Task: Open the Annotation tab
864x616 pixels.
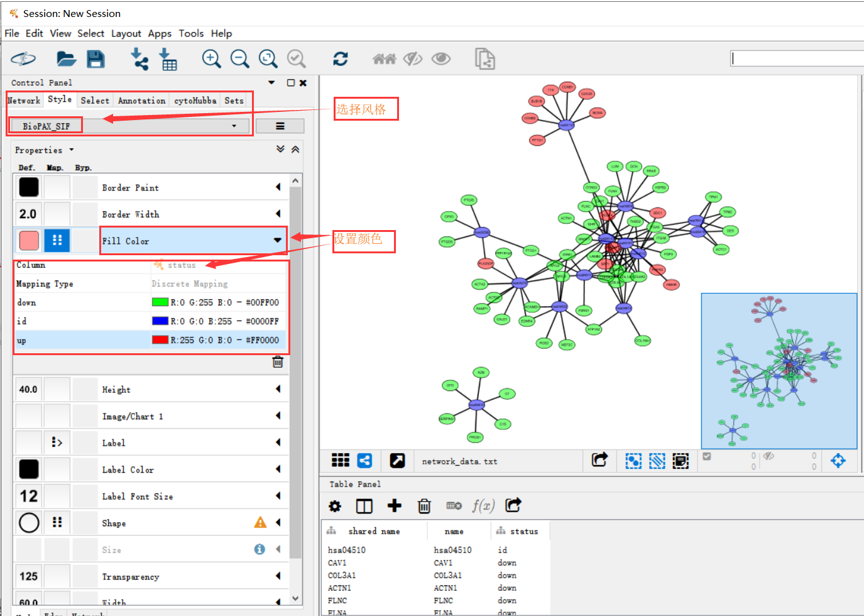Action: (x=142, y=101)
